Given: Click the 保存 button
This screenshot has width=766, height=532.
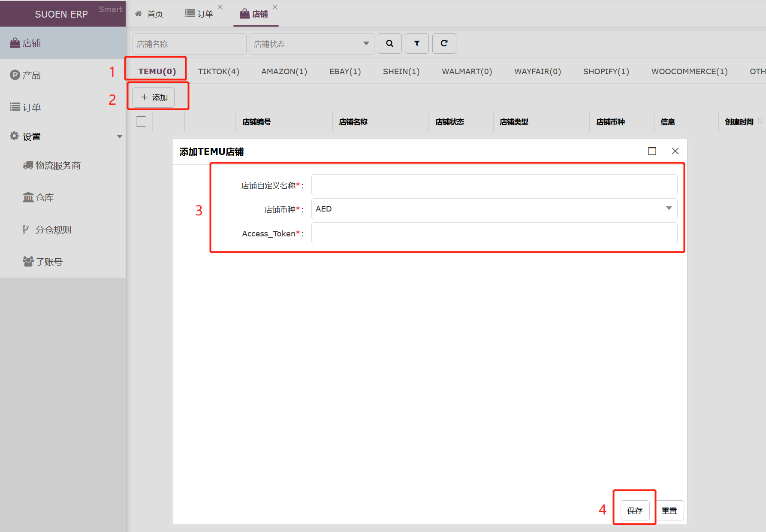Looking at the screenshot, I should (x=635, y=511).
